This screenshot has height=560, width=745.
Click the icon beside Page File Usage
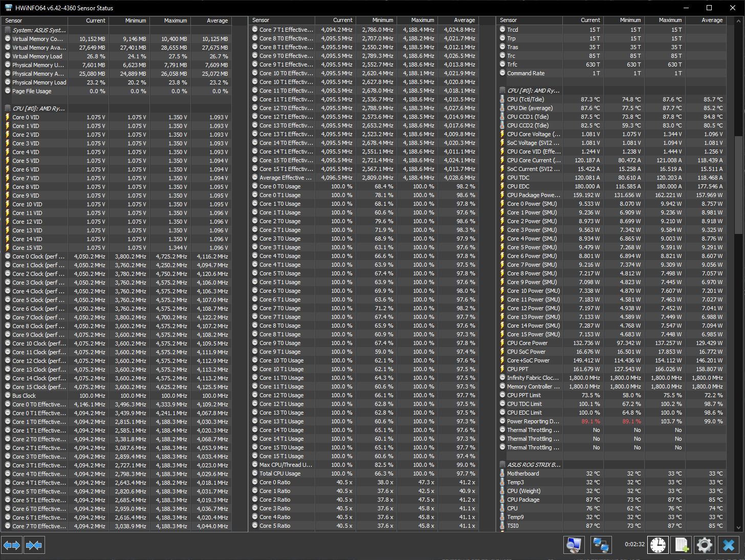8,91
